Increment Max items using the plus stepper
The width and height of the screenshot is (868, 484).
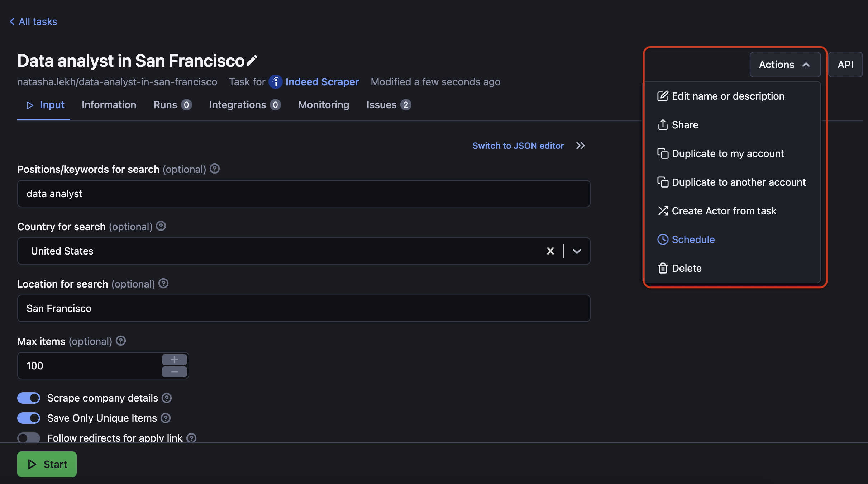pyautogui.click(x=175, y=360)
